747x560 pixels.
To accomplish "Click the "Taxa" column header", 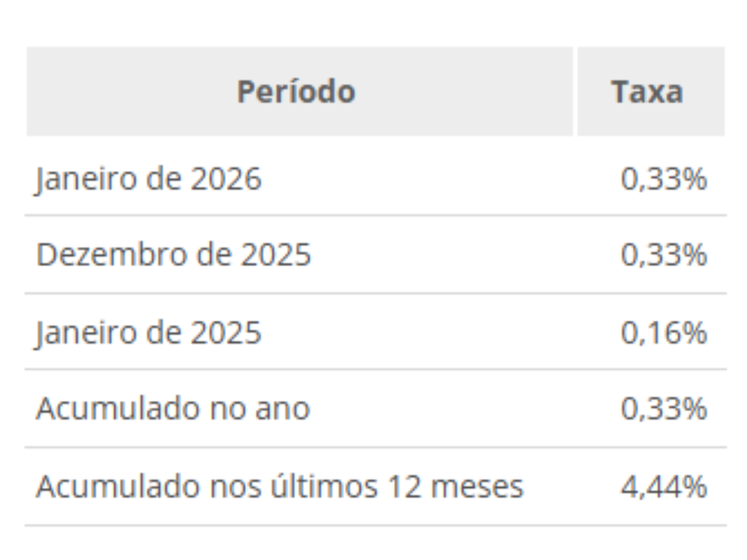I will pos(647,91).
